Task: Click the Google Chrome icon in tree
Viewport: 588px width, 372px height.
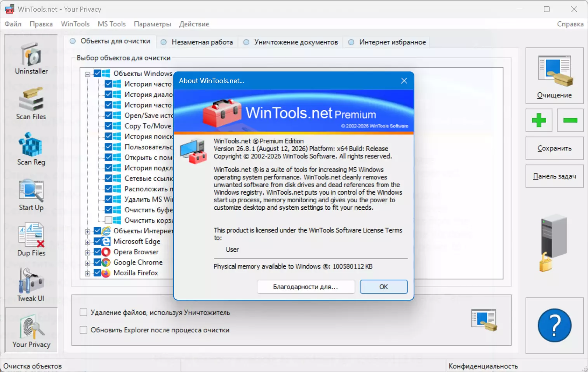Action: click(x=106, y=262)
